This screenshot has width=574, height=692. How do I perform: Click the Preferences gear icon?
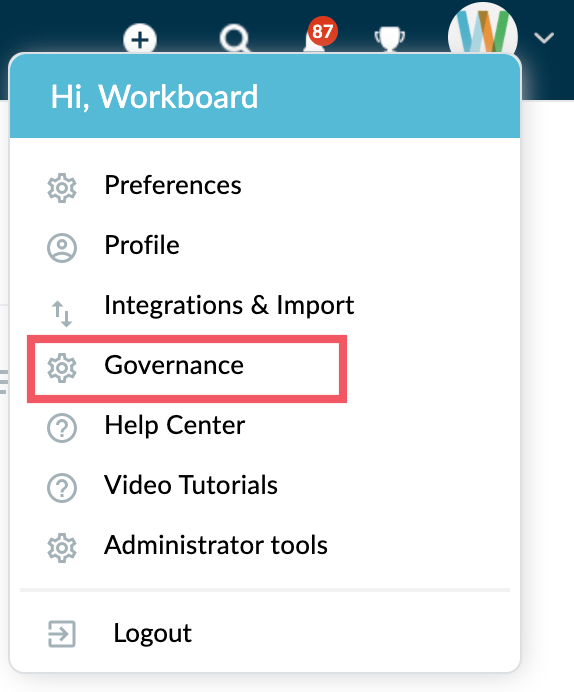click(62, 188)
